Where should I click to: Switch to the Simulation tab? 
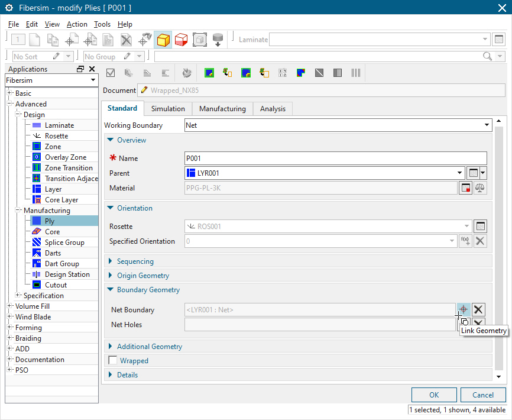pos(168,108)
